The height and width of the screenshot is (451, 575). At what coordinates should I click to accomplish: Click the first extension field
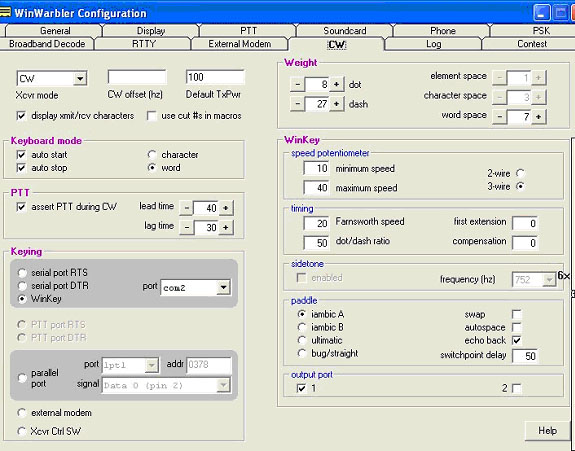coord(525,223)
